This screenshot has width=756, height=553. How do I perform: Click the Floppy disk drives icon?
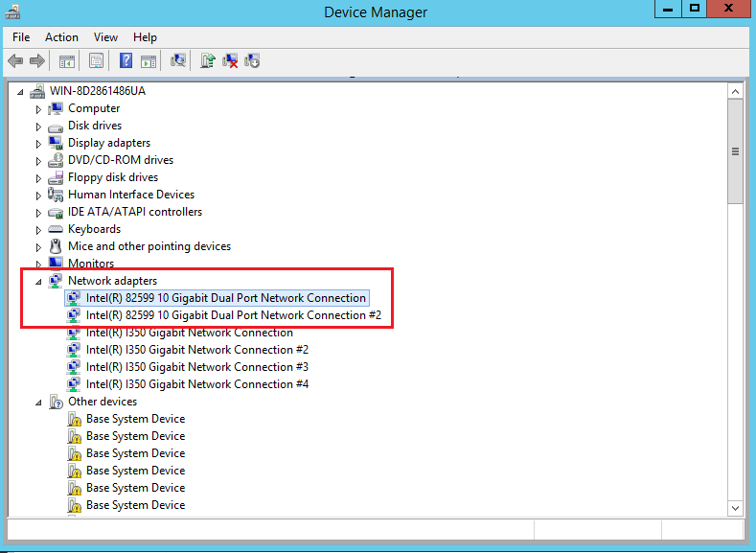56,177
